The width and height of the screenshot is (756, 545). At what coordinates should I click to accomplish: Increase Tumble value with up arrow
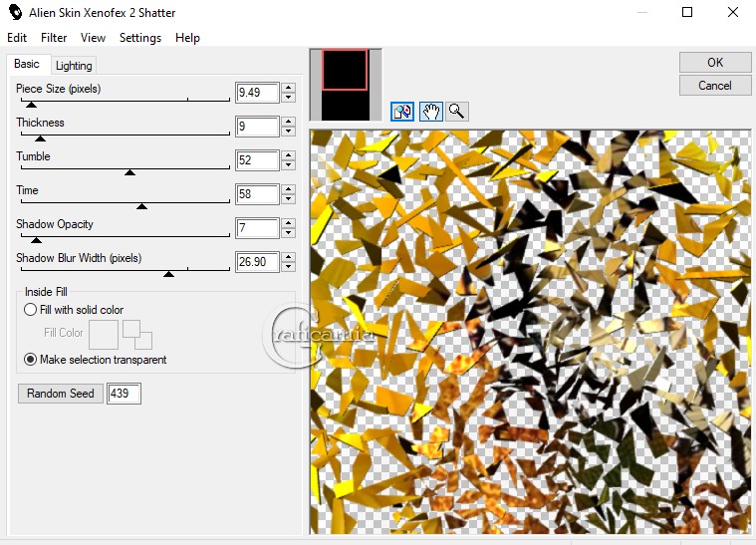288,155
